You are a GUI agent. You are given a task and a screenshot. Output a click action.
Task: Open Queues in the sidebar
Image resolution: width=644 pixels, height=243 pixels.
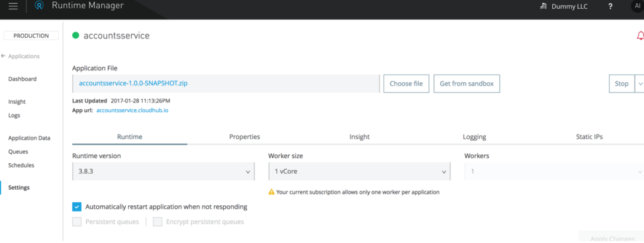tap(18, 151)
